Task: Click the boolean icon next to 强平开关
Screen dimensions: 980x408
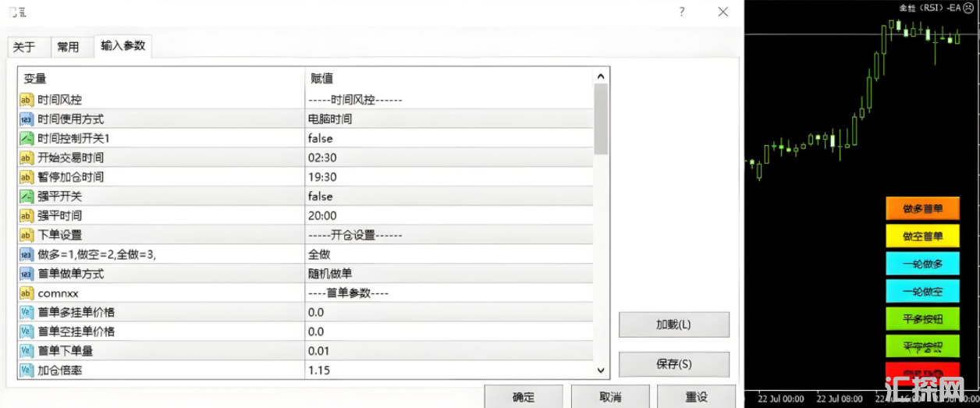Action: [x=27, y=197]
